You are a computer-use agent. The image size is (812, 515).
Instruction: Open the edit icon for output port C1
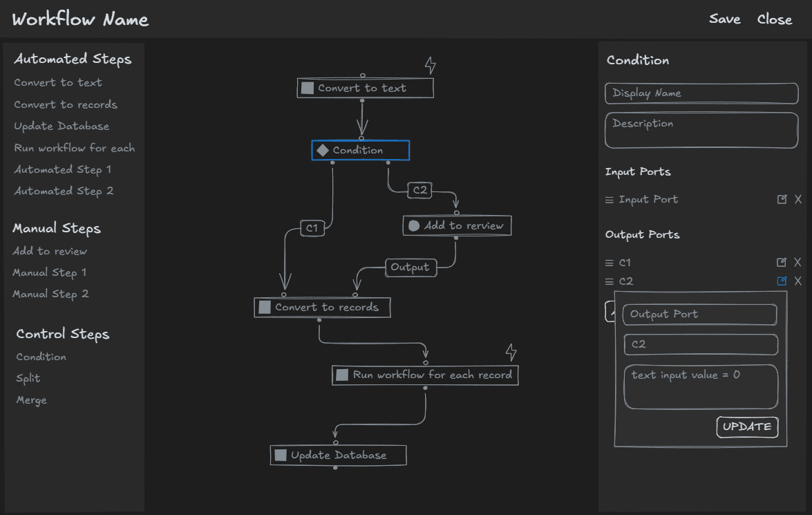pyautogui.click(x=782, y=262)
